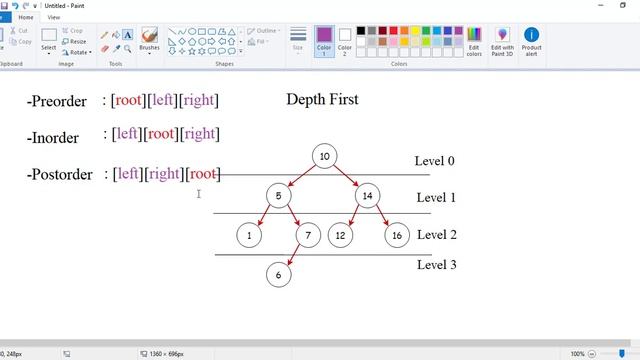Choose the Oval shape
This screenshot has height=360, width=640.
click(x=192, y=31)
